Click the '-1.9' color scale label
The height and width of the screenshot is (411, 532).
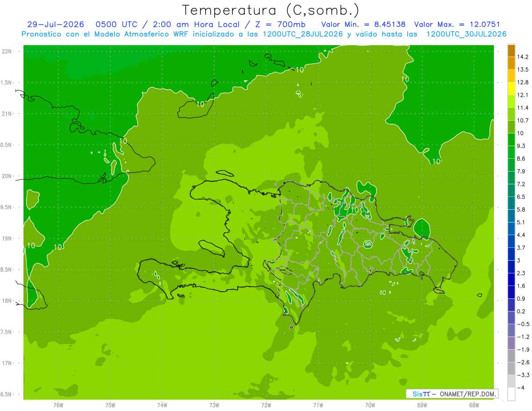coord(523,349)
